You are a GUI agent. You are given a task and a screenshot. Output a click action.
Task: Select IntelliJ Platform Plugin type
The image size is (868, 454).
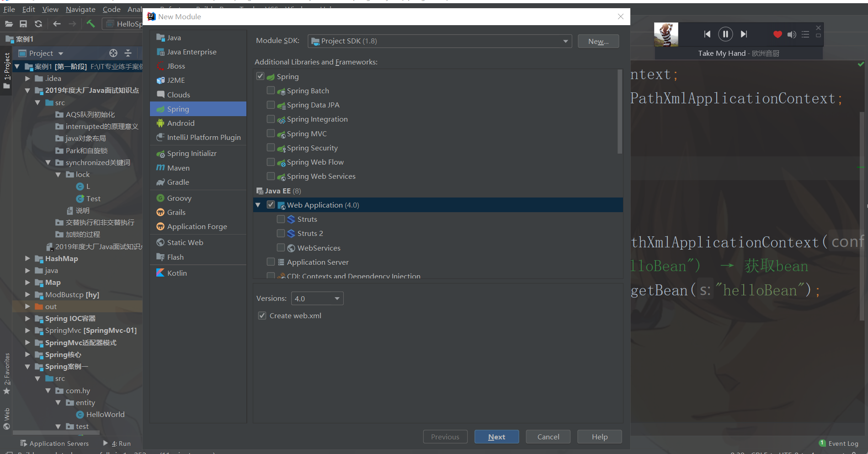pos(204,137)
